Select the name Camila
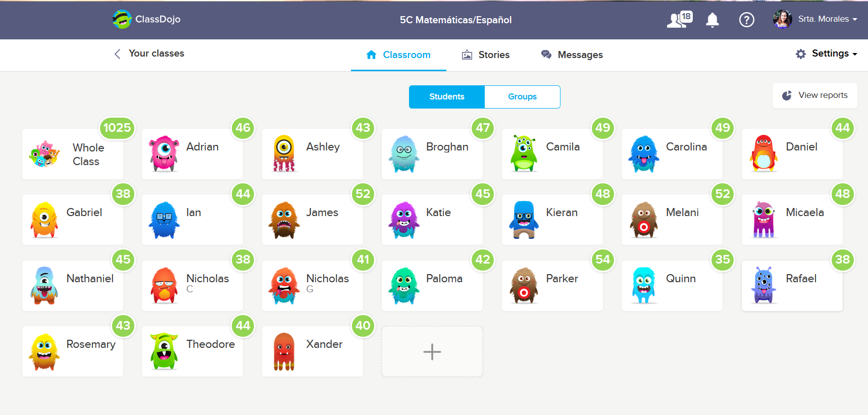This screenshot has height=415, width=868. point(563,147)
